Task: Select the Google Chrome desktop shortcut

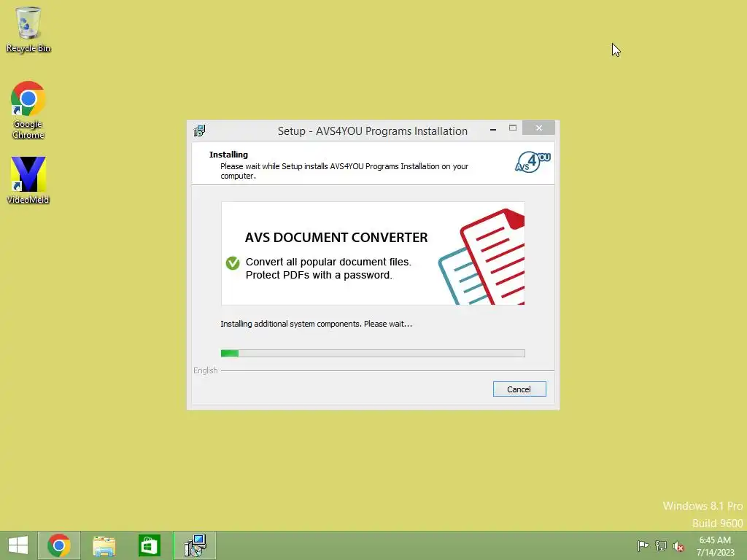Action: coord(28,110)
